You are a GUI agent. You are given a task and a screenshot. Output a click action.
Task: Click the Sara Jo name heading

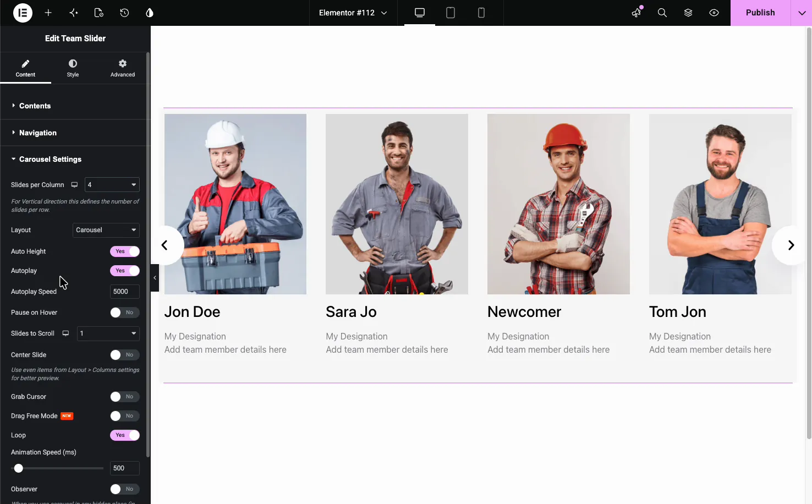(351, 312)
